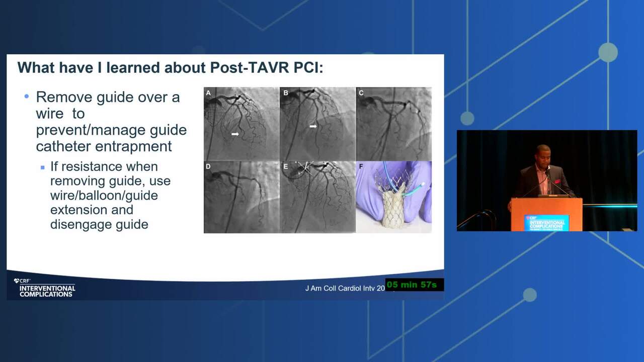The width and height of the screenshot is (644, 362).
Task: Click the podium Interventional Complications sign
Action: pyautogui.click(x=546, y=223)
